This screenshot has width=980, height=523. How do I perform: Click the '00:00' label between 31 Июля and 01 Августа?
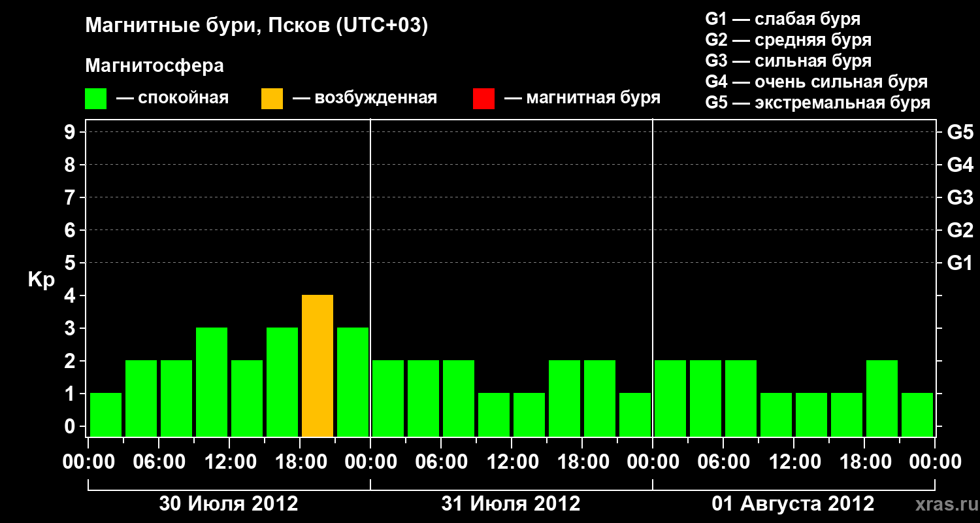[x=653, y=462]
